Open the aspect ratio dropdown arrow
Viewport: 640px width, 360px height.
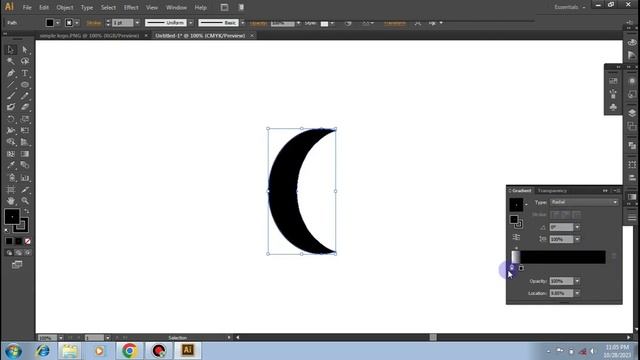[577, 240]
